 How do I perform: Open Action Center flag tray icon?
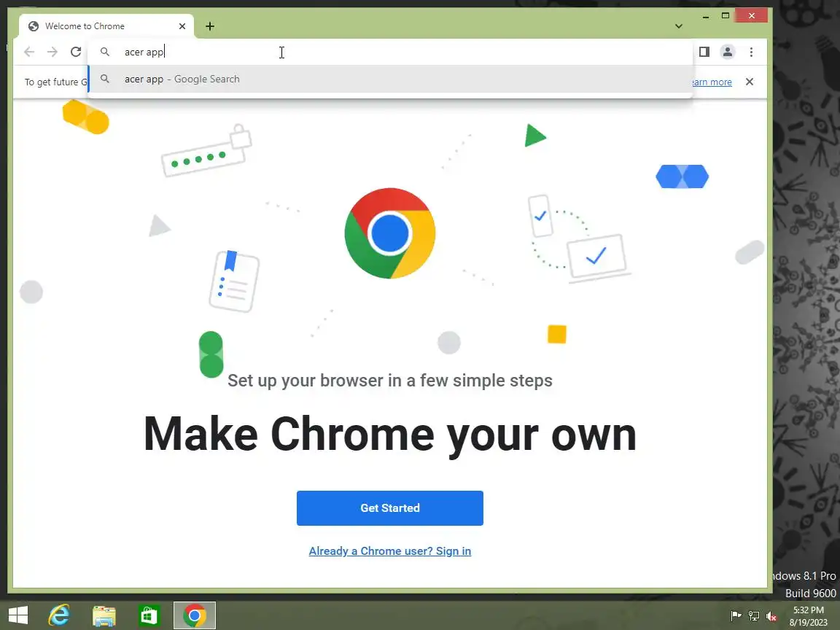point(736,616)
